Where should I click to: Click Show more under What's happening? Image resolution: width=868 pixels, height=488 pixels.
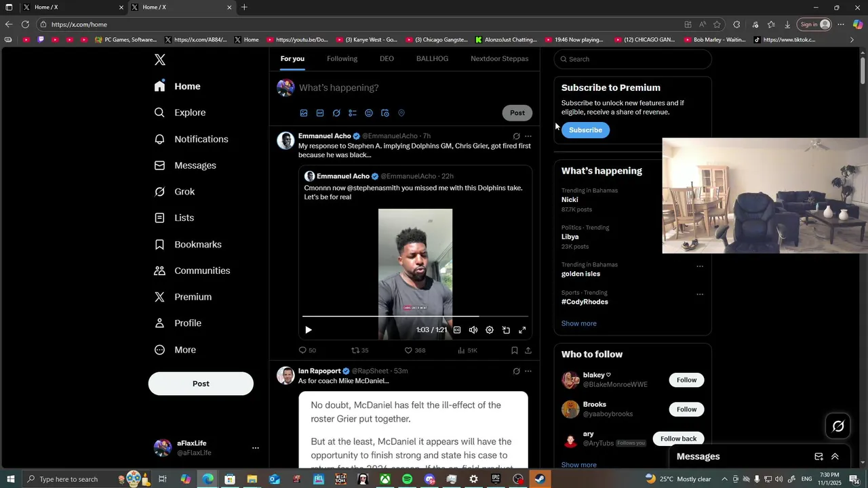tap(579, 323)
